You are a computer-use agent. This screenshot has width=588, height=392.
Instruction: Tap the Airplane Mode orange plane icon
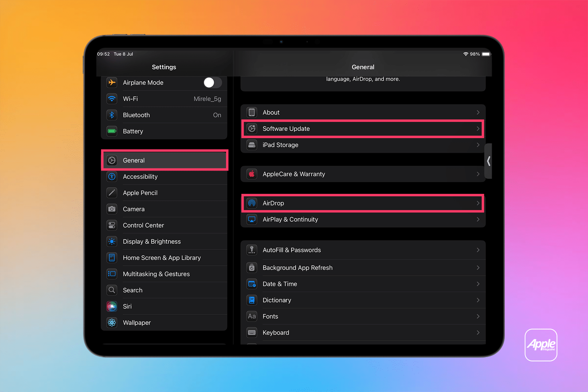[x=112, y=82]
